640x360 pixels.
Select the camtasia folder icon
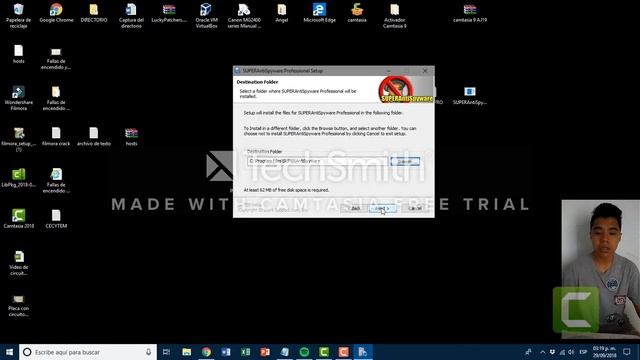357,13
